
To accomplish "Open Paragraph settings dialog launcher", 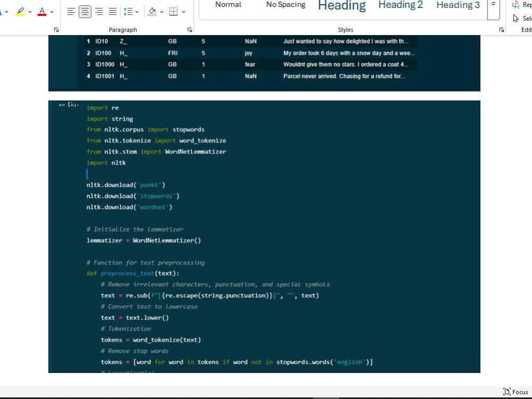I will point(190,30).
